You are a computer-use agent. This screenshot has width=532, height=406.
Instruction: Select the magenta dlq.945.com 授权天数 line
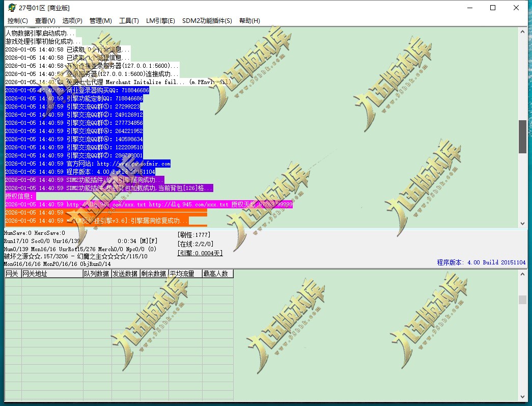[149, 204]
